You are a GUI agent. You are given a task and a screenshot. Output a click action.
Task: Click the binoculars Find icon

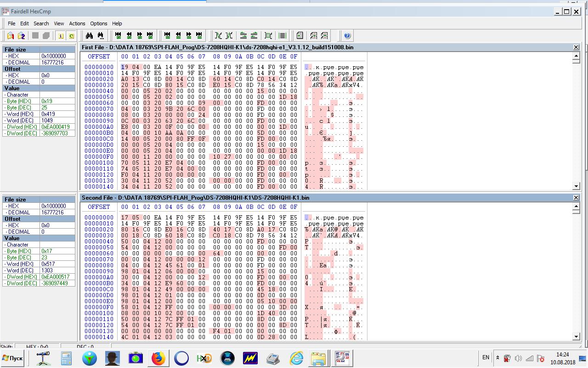pos(90,35)
